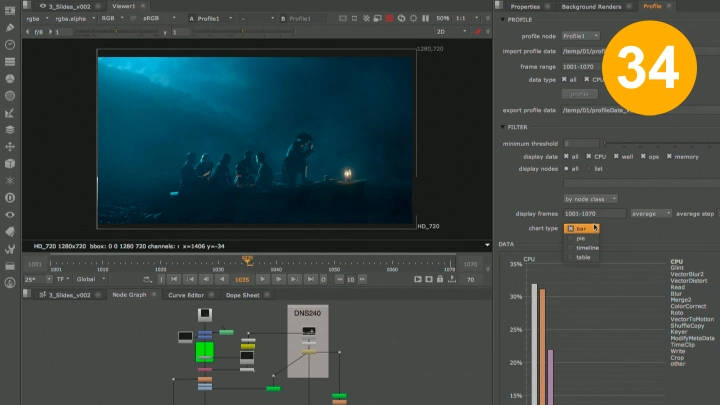
Task: Play the timeline backward
Action: [x=222, y=279]
